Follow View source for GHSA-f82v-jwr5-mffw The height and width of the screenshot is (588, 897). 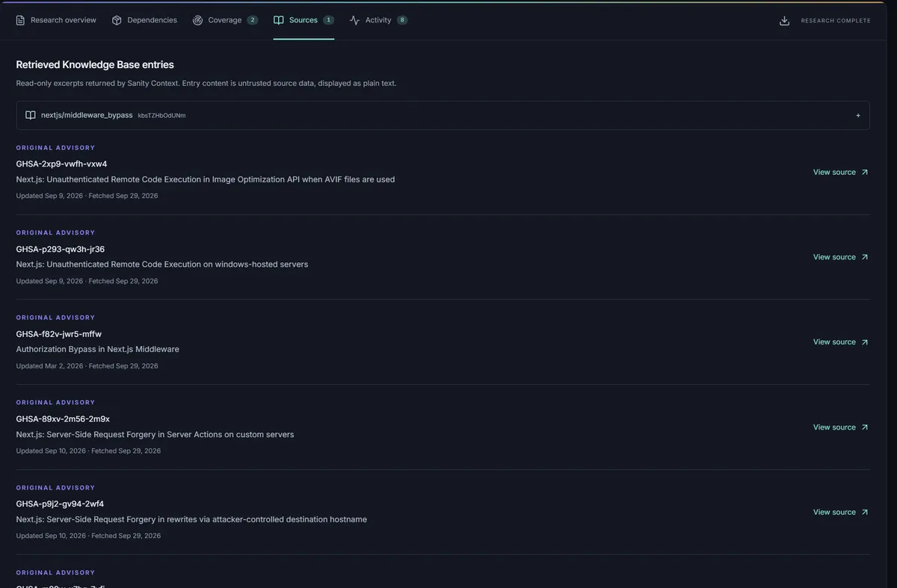pos(841,342)
